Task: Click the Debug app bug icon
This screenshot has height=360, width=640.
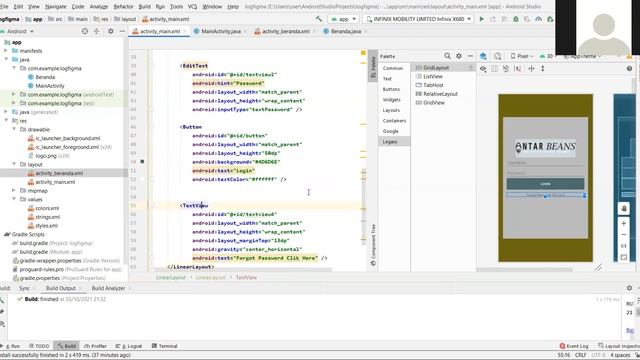Action: tap(516, 19)
